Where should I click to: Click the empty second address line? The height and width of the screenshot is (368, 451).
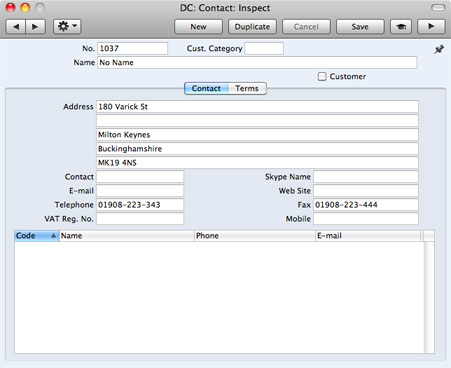[257, 121]
